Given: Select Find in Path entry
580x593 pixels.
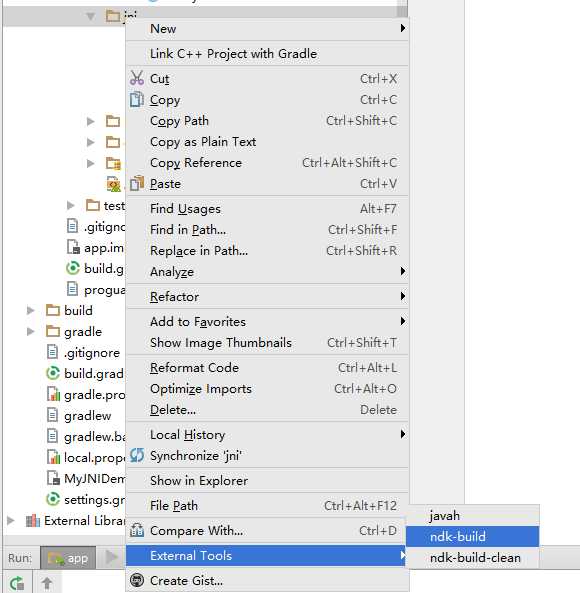Looking at the screenshot, I should pyautogui.click(x=267, y=230).
